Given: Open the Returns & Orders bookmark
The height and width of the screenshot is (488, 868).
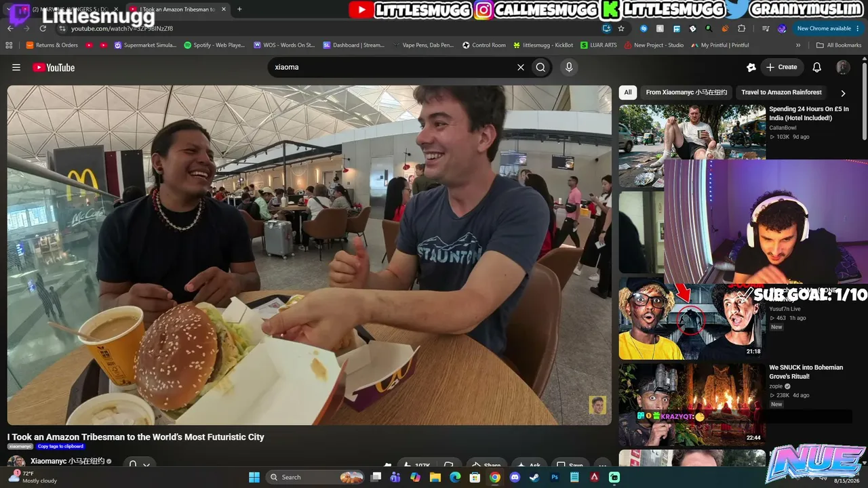Looking at the screenshot, I should tap(52, 45).
